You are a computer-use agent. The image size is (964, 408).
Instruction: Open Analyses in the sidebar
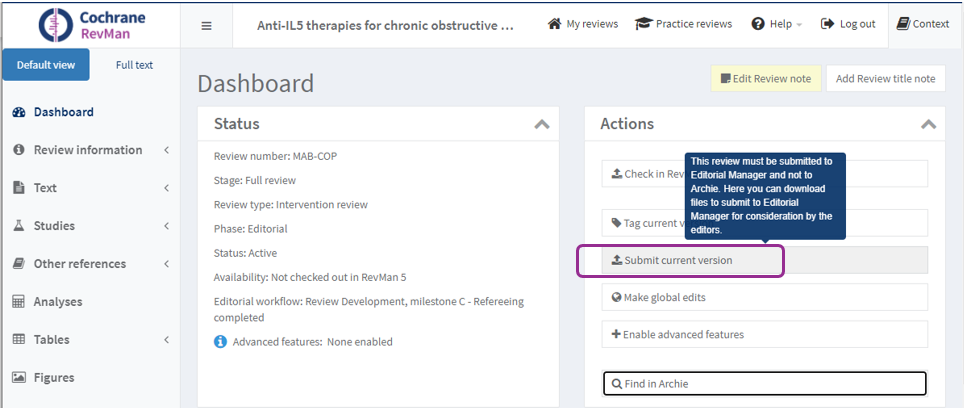pos(58,301)
